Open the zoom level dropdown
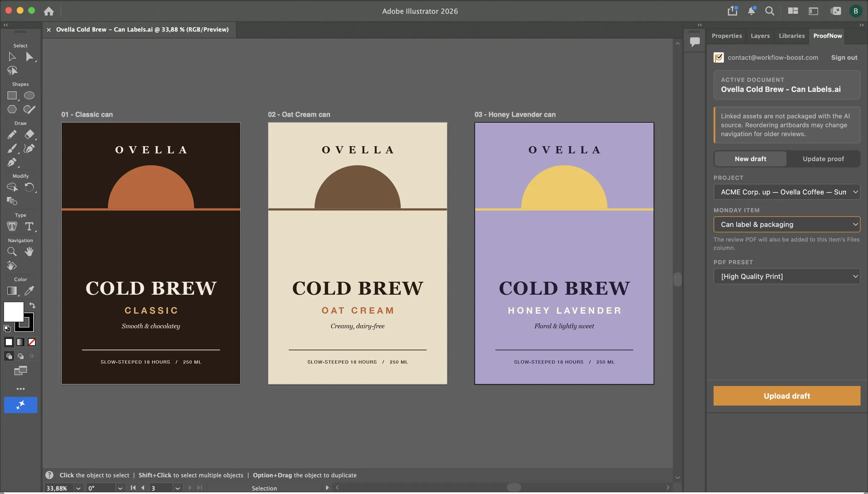Image resolution: width=868 pixels, height=494 pixels. pos(78,489)
